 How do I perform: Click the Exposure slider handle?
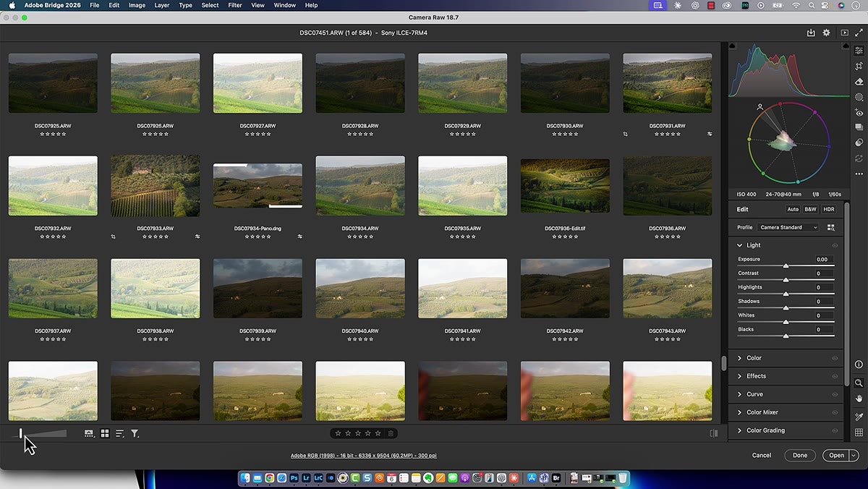(786, 265)
